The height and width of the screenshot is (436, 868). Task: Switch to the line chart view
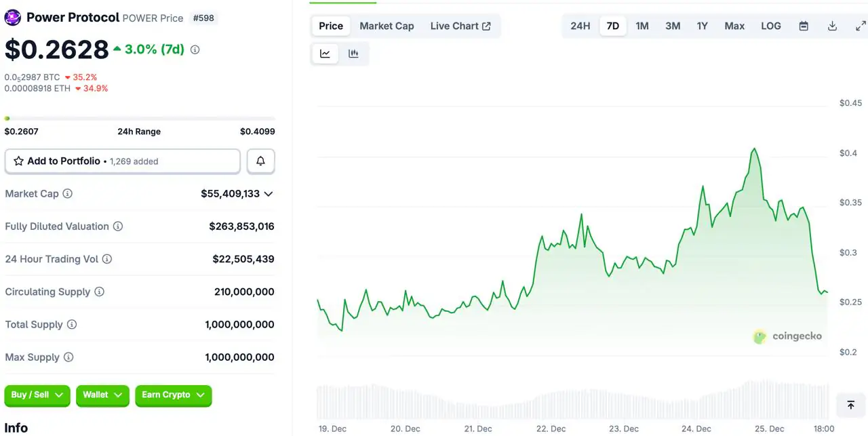tap(325, 54)
